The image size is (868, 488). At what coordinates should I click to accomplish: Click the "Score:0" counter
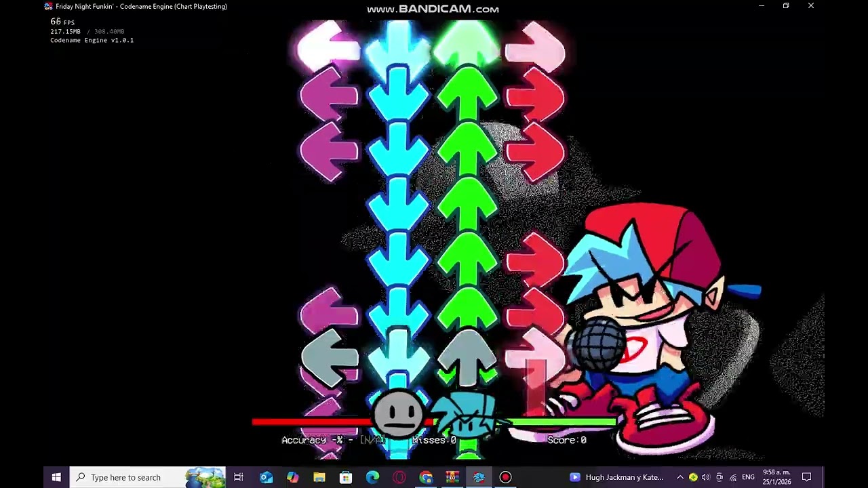(567, 441)
